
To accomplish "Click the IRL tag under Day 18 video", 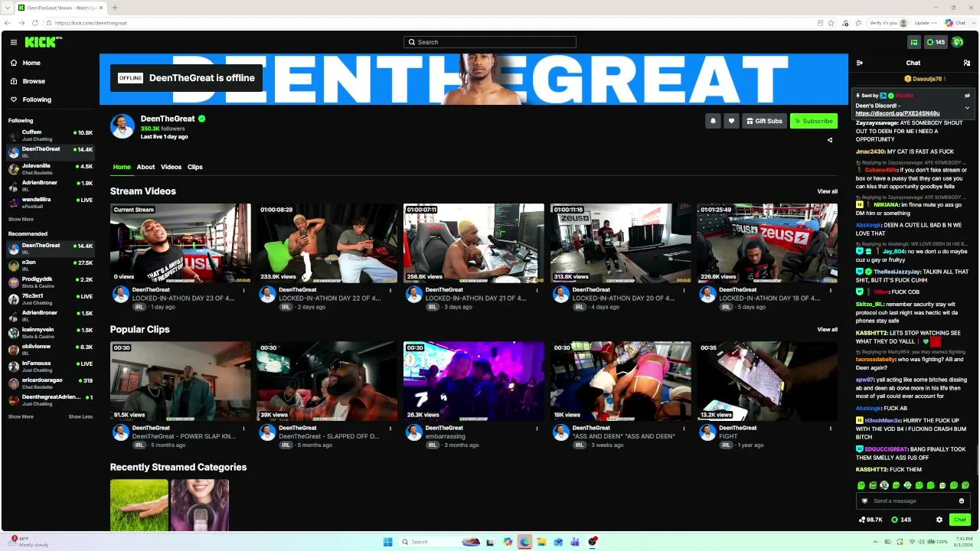I will click(x=726, y=307).
